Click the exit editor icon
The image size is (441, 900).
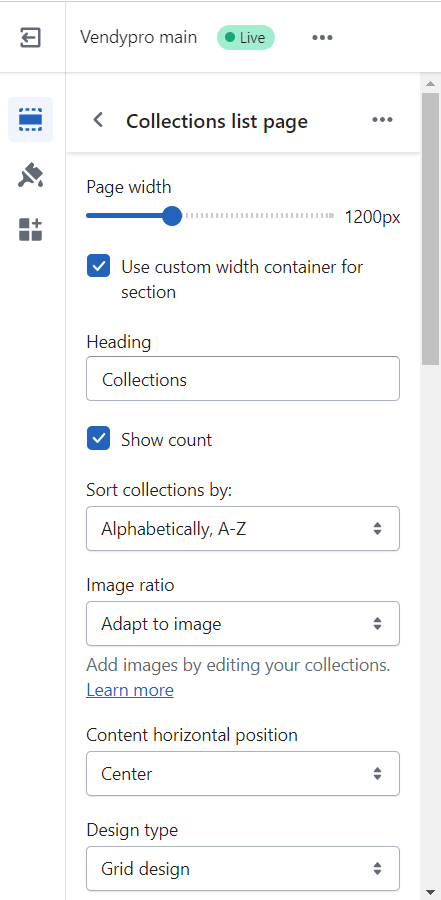[30, 38]
